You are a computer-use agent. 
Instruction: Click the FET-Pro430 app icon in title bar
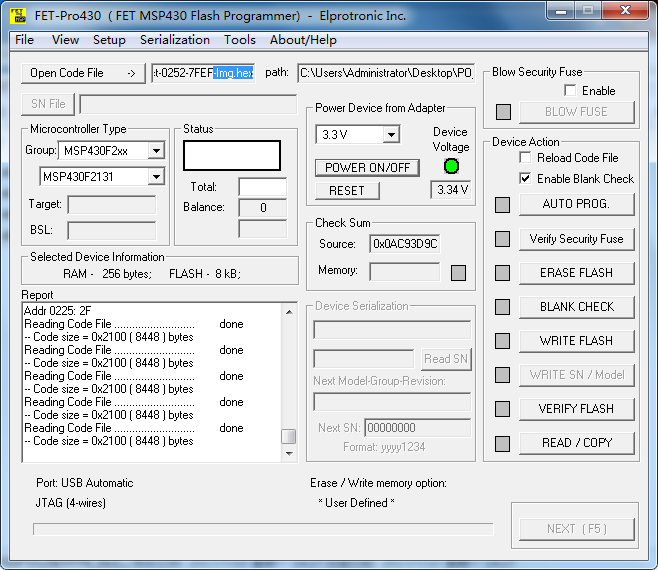(x=18, y=16)
